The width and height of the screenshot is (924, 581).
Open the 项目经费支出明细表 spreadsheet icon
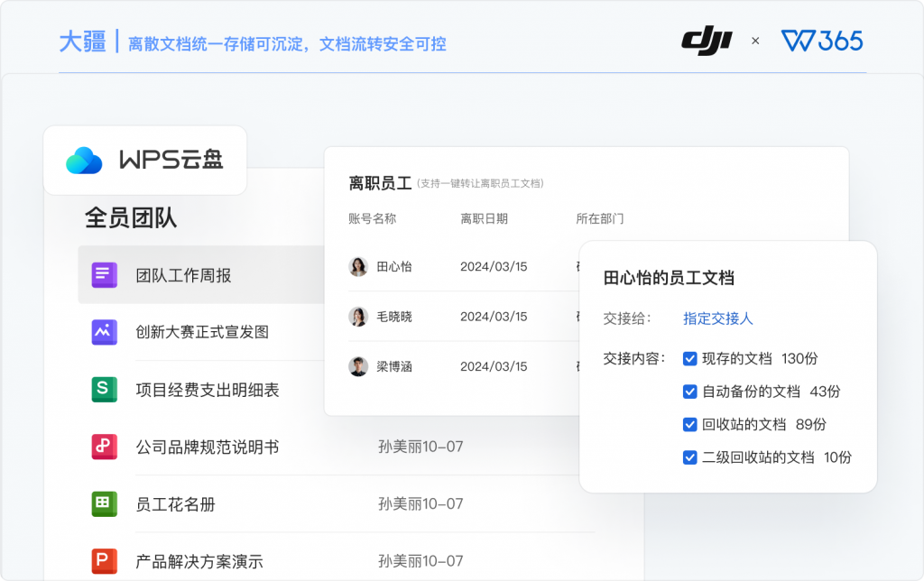point(104,390)
